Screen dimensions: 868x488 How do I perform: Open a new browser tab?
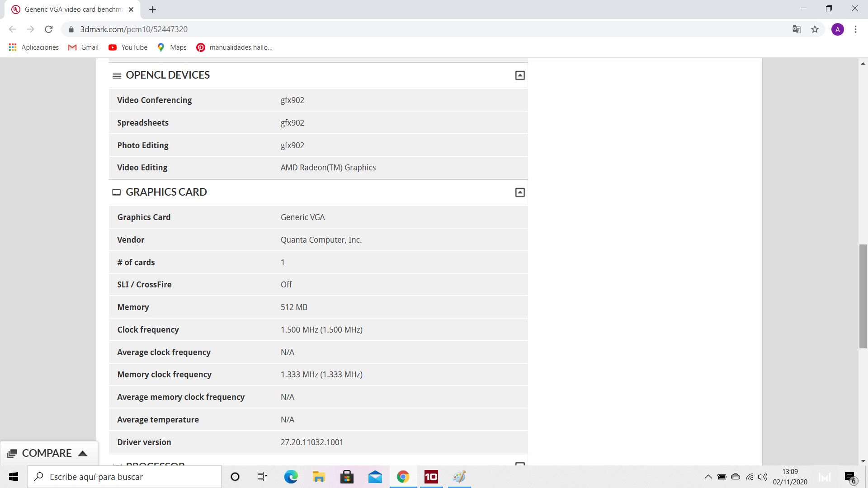click(x=152, y=9)
